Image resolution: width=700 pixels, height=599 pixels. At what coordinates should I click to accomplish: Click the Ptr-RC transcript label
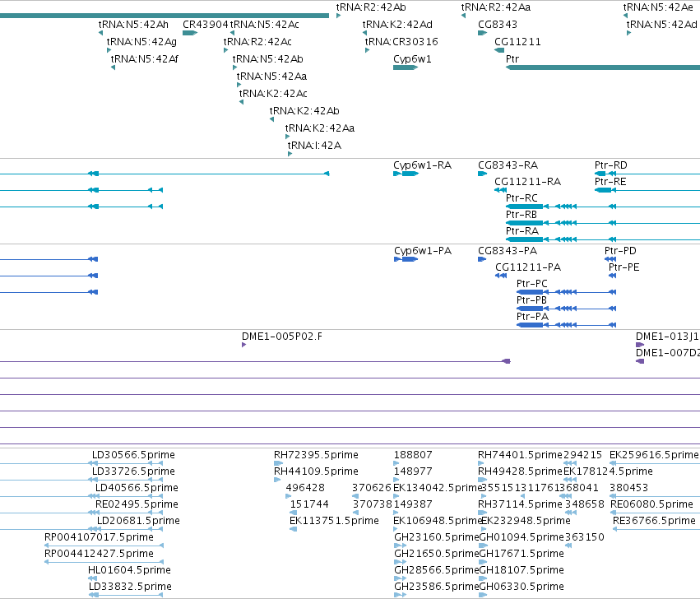click(522, 197)
